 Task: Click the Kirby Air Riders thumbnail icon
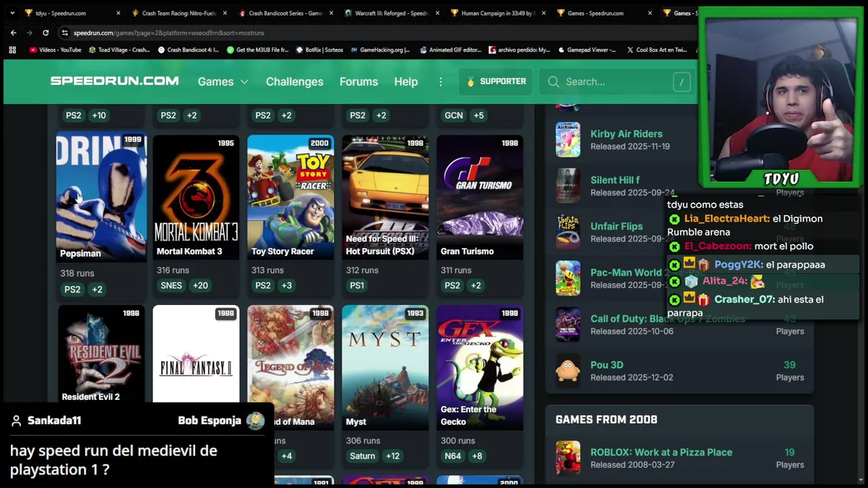tap(568, 140)
